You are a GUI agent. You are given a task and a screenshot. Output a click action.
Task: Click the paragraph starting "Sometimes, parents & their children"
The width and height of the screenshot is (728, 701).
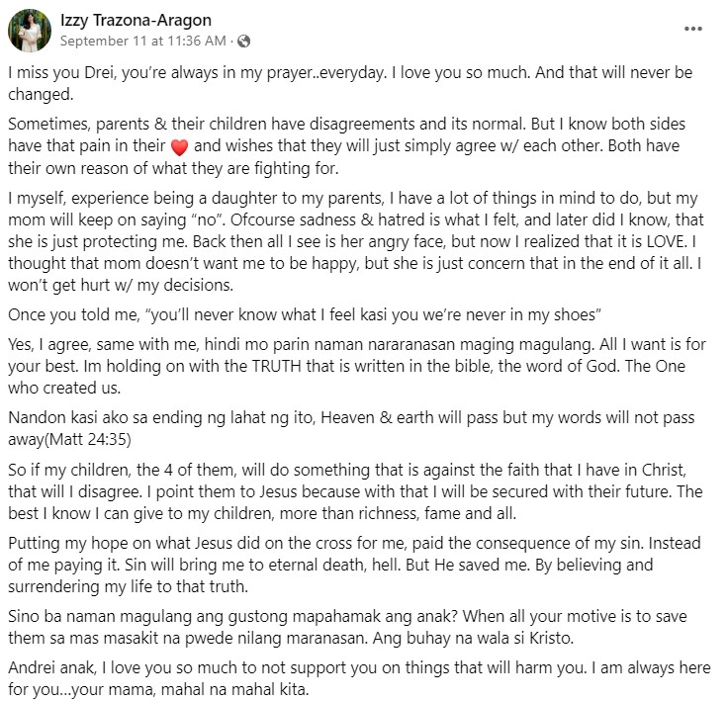(346, 145)
